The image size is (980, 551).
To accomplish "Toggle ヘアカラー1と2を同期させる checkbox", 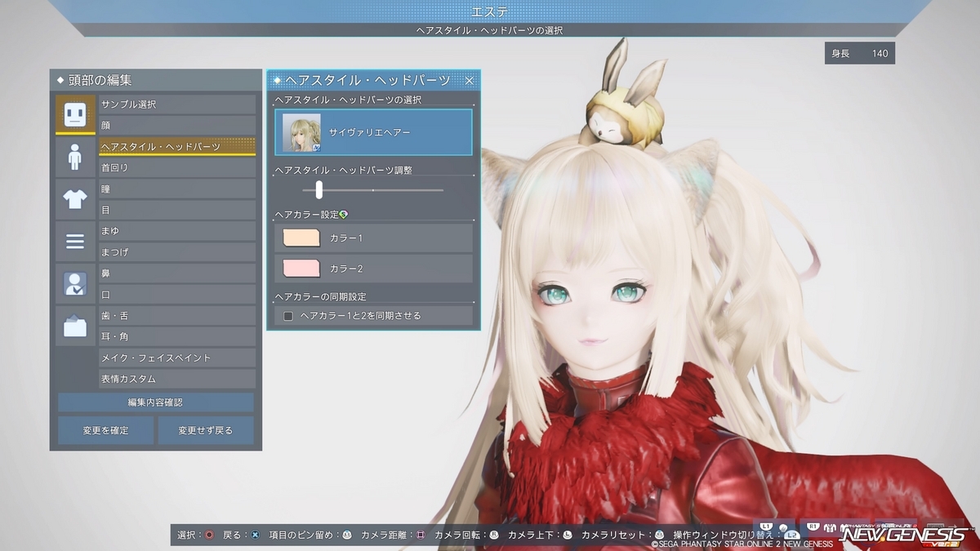I will tap(288, 316).
